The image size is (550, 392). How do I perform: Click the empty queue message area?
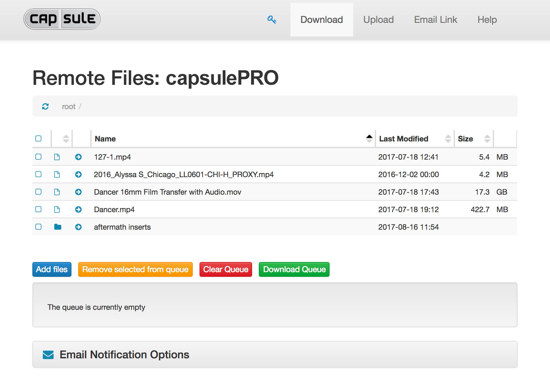(x=275, y=305)
